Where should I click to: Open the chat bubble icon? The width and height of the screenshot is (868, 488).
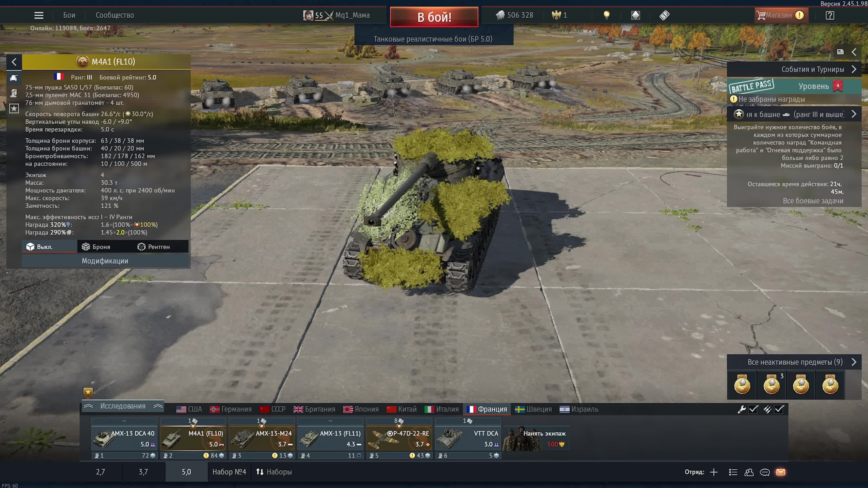pyautogui.click(x=765, y=472)
